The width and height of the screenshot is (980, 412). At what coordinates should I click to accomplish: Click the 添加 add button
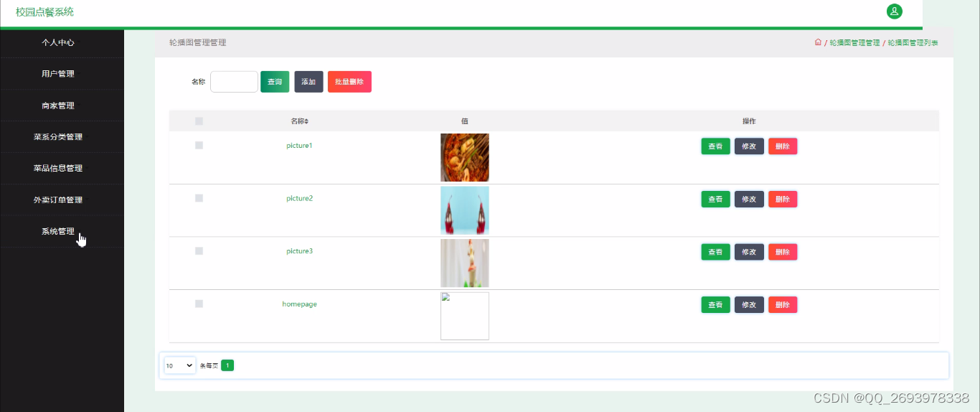pos(308,82)
